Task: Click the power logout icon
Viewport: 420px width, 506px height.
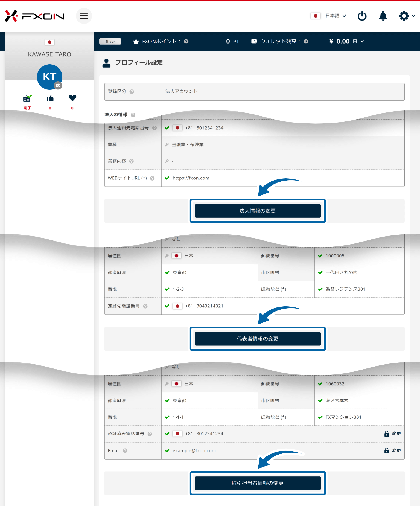Action: click(x=362, y=16)
